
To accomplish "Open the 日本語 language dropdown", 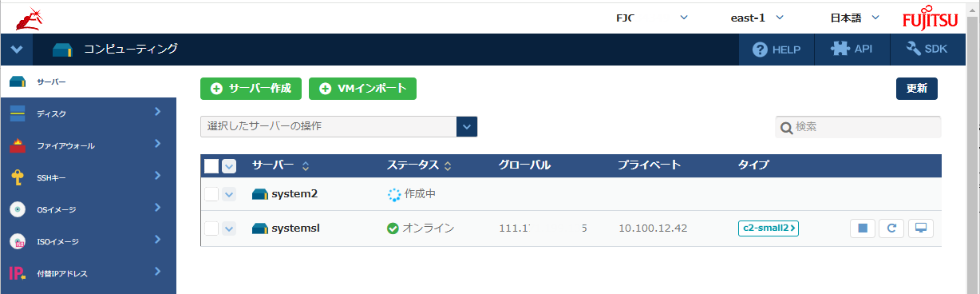I will [x=854, y=18].
